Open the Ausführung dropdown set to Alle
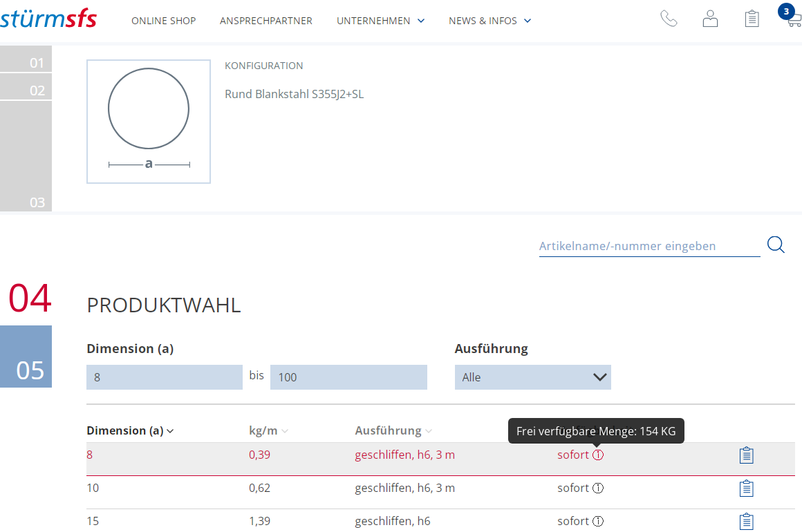The width and height of the screenshot is (802, 532). [532, 377]
